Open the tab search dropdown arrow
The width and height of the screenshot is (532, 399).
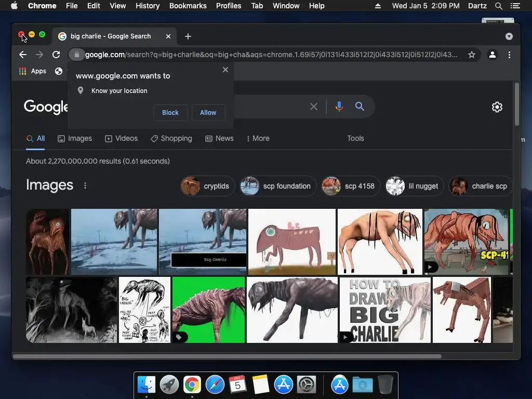(x=509, y=36)
